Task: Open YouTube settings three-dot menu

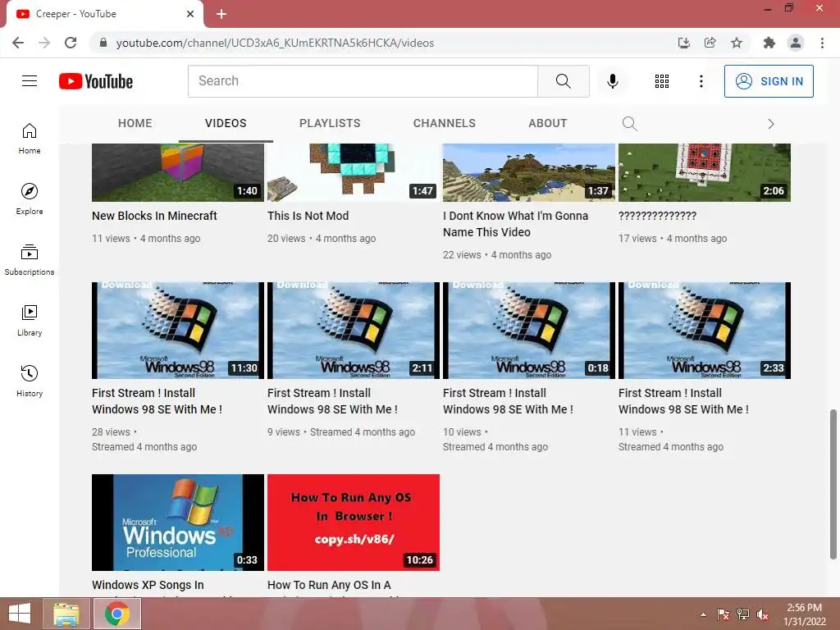Action: 701,81
